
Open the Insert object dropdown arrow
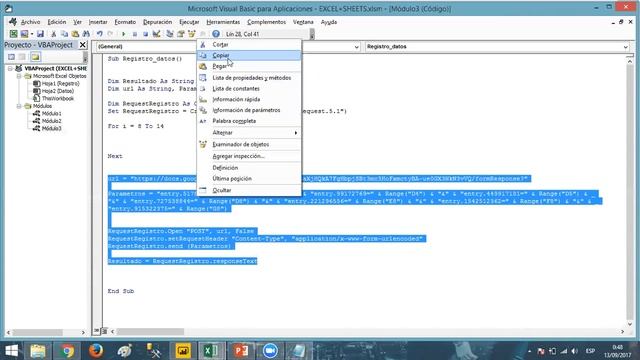click(31, 34)
